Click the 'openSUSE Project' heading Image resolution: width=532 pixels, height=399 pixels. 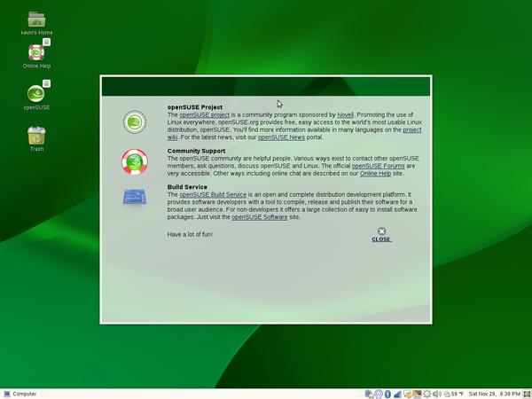(195, 107)
